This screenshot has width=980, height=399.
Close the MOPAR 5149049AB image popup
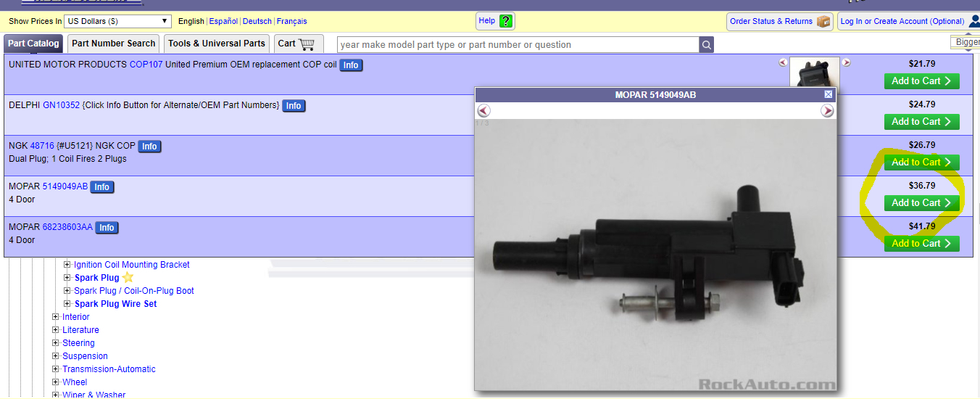pos(829,94)
